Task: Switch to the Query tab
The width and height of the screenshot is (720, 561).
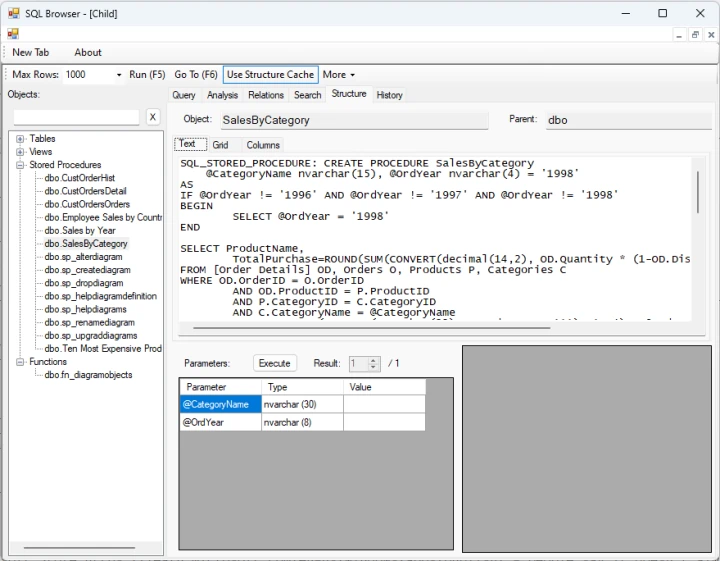Action: coord(184,95)
